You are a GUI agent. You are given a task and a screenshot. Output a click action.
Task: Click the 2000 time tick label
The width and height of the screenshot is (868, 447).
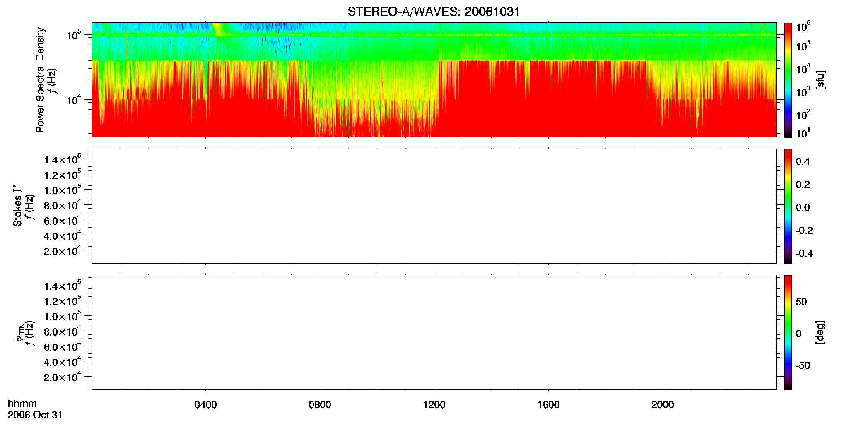663,405
